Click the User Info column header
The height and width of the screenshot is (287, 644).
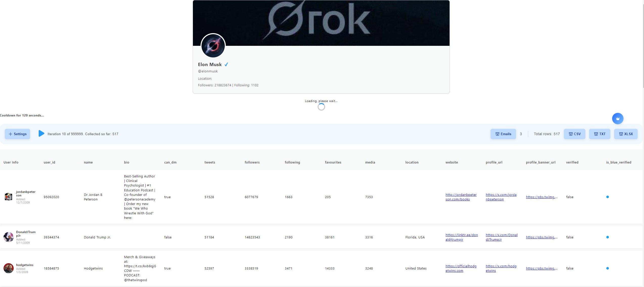(x=11, y=162)
